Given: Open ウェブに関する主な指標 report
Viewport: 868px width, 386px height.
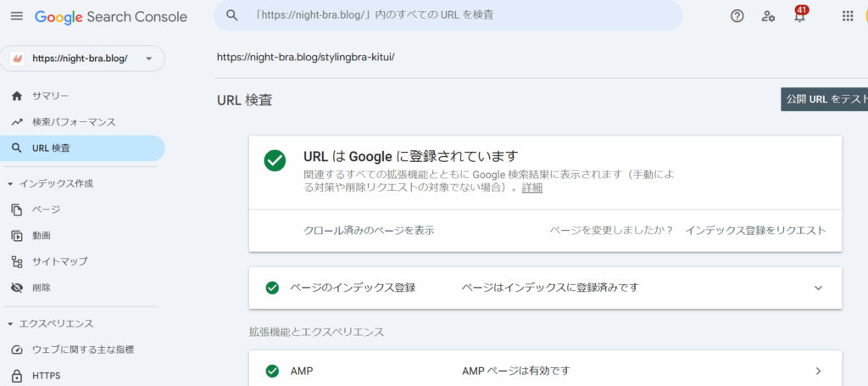Looking at the screenshot, I should coord(82,350).
